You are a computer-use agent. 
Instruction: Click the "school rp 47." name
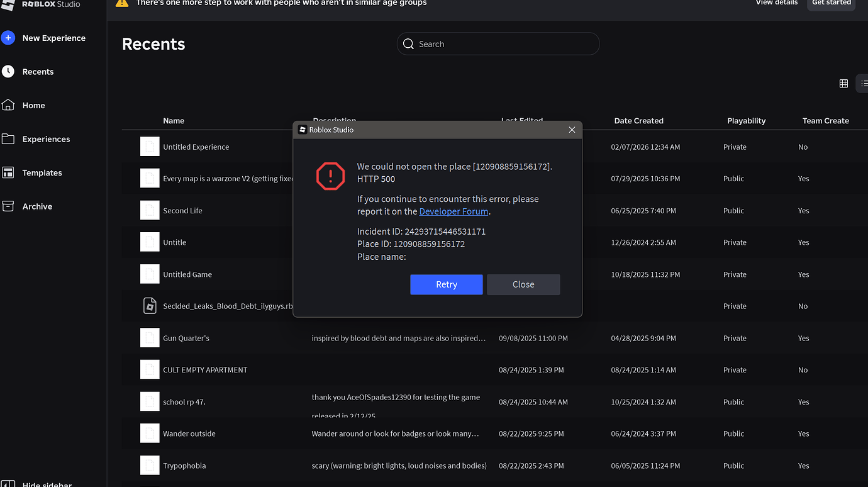click(x=184, y=402)
